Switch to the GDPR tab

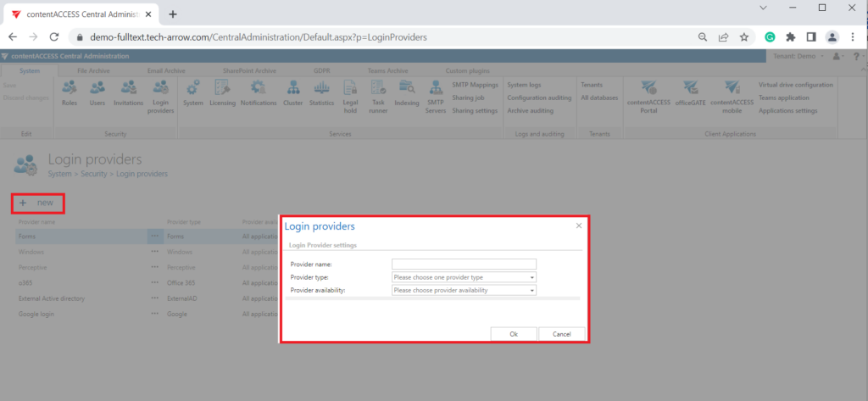[x=321, y=71]
